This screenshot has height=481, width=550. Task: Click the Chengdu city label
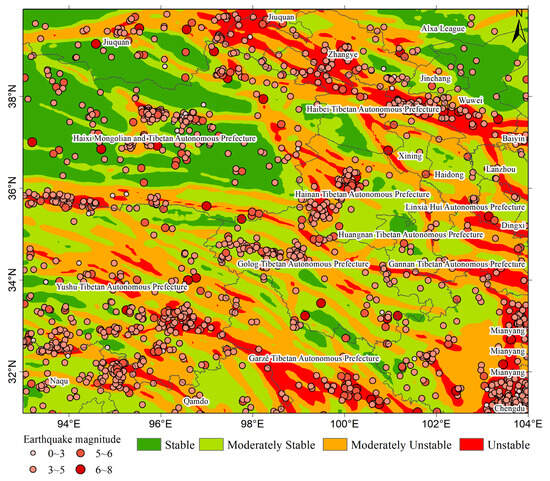point(510,408)
